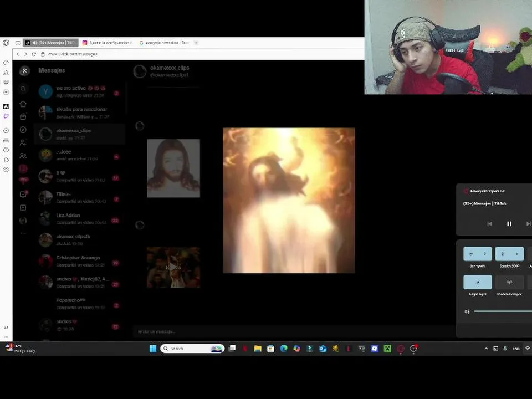This screenshot has height=399, width=532.
Task: Switch to the Instagram settings tab
Action: (x=107, y=43)
